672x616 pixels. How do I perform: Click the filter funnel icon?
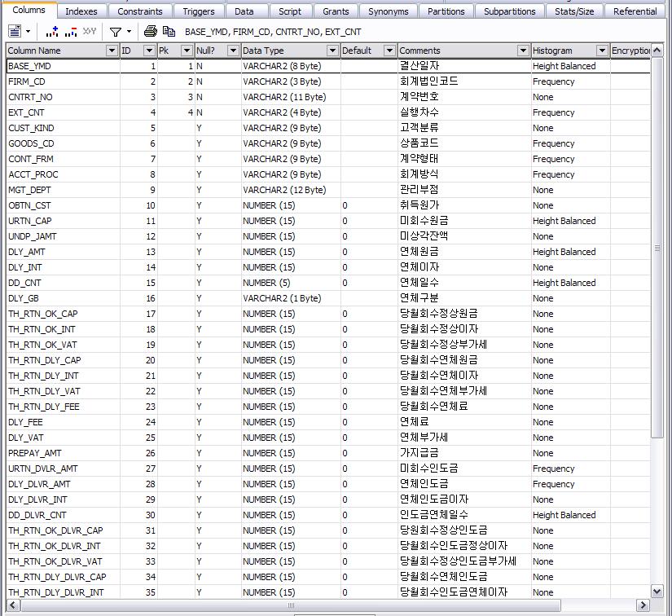(116, 32)
